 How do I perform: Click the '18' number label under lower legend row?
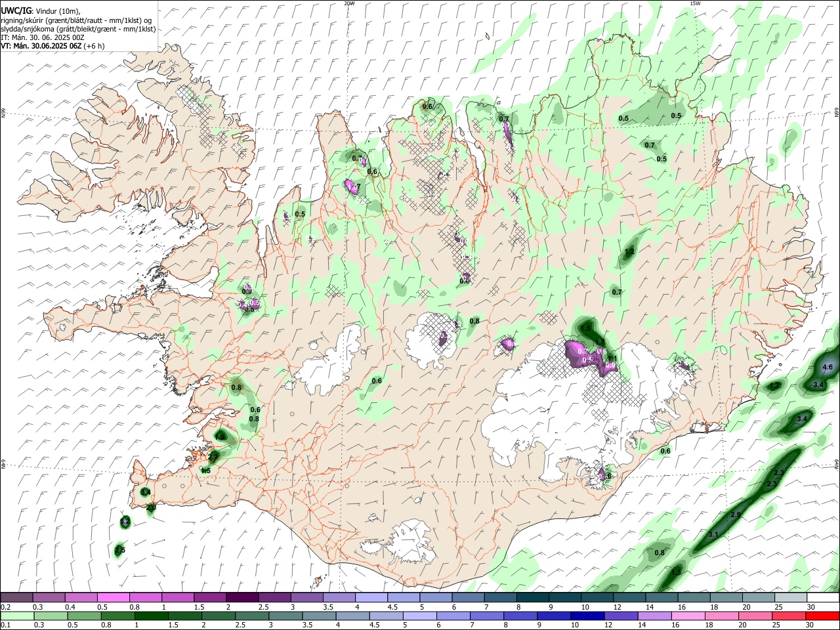tap(711, 625)
